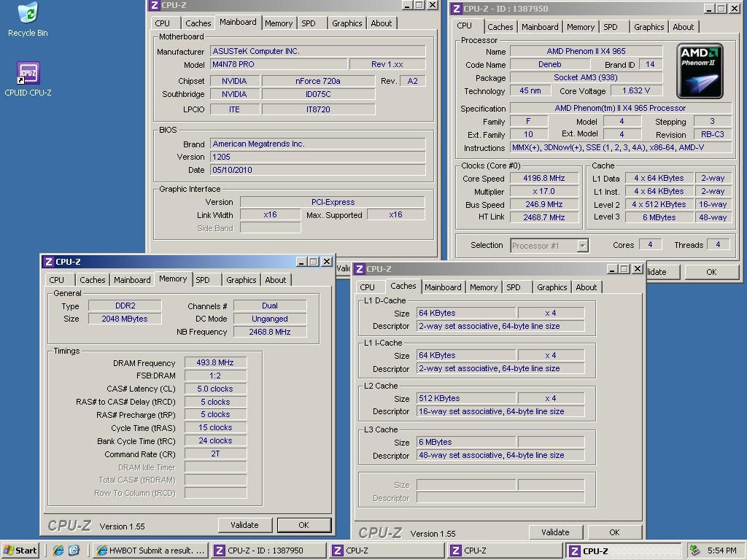Image resolution: width=747 pixels, height=560 pixels.
Task: Select Mainboard tab in the Memory window
Action: (x=132, y=280)
